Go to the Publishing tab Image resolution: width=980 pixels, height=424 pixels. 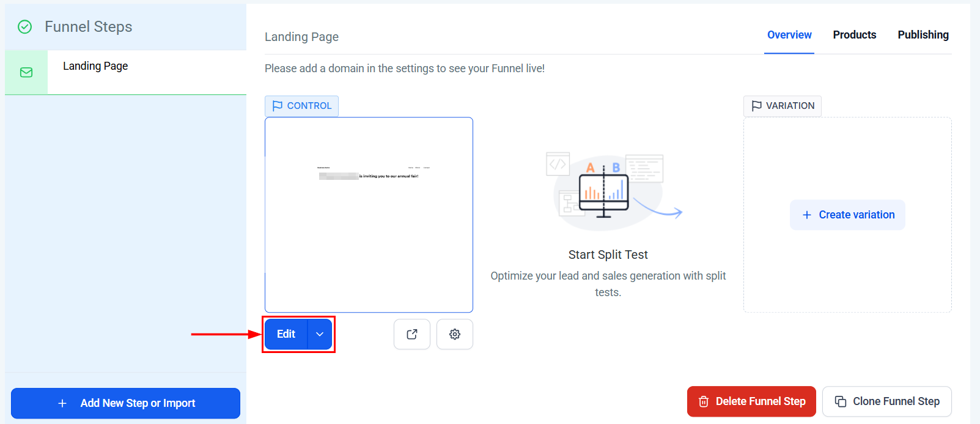(x=923, y=35)
